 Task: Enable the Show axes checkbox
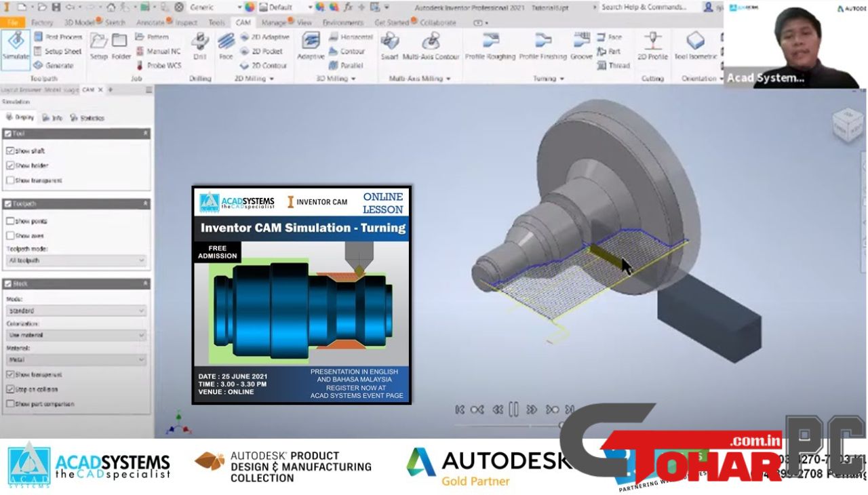click(x=10, y=235)
